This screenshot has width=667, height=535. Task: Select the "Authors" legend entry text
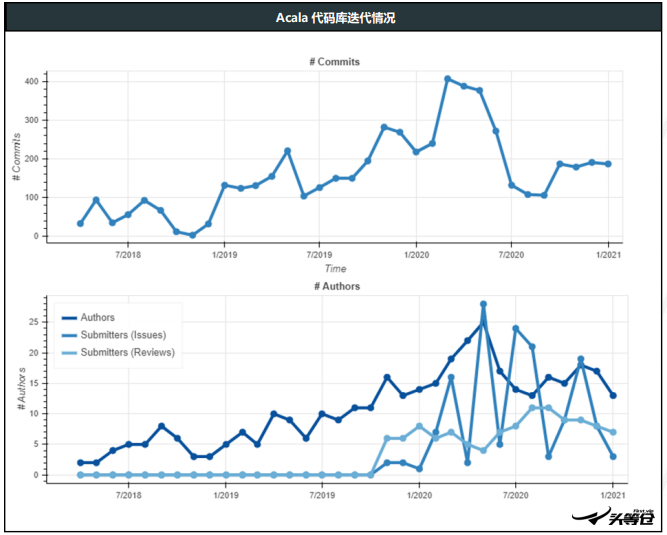[97, 317]
